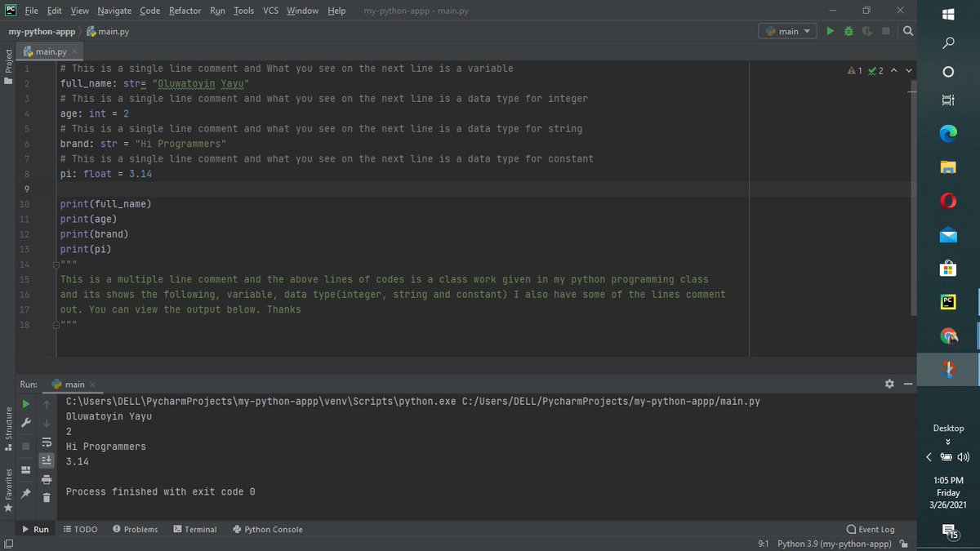
Task: Open the VCS menu
Action: point(271,11)
